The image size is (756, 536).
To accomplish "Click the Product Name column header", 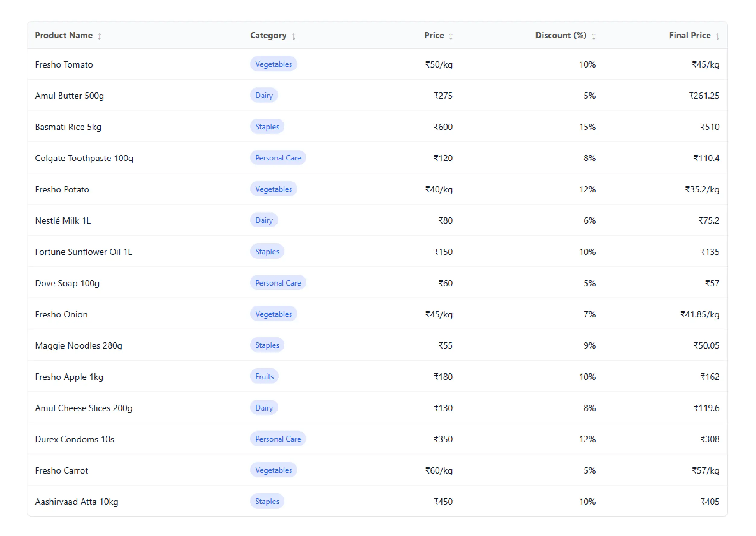I will pos(64,35).
